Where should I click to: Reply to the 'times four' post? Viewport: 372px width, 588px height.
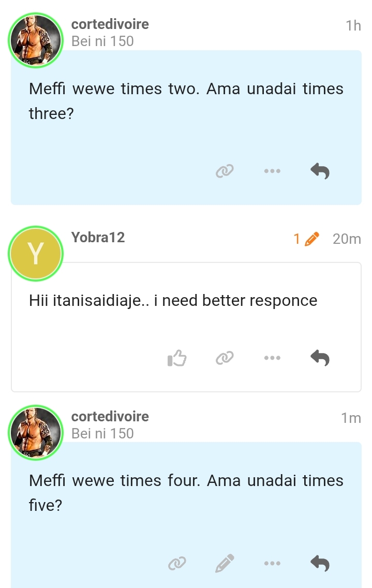tap(320, 563)
